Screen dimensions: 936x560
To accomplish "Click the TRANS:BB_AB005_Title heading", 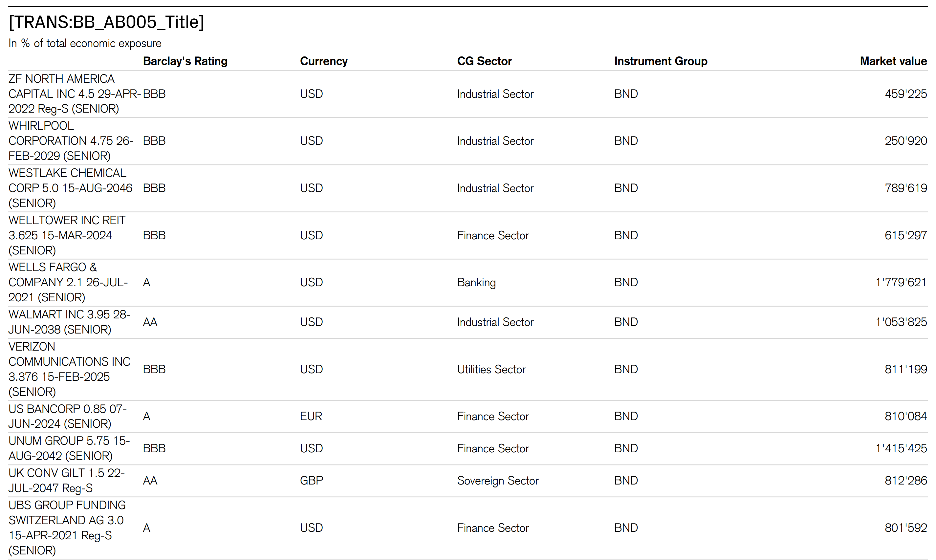I will 106,22.
